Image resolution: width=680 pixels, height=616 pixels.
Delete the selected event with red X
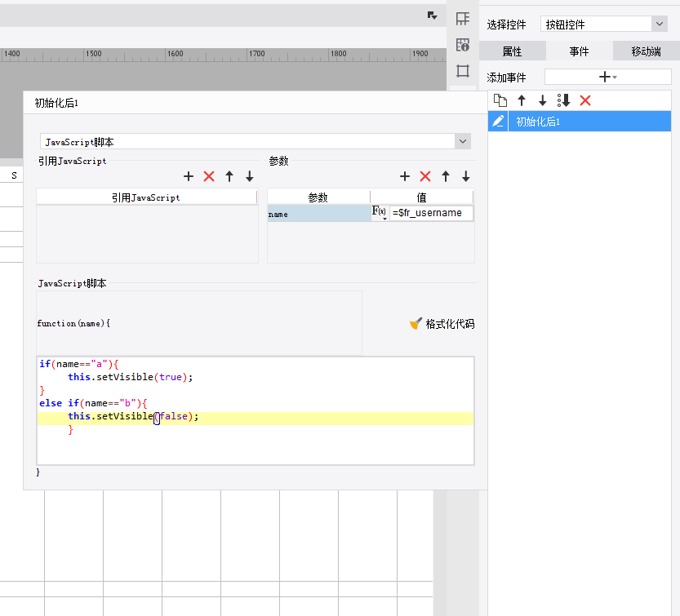click(x=584, y=100)
